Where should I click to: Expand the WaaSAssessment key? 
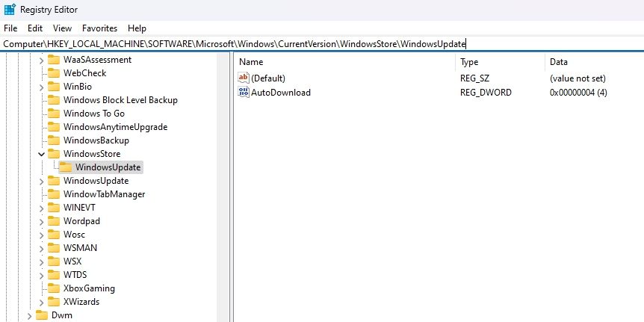pos(41,60)
